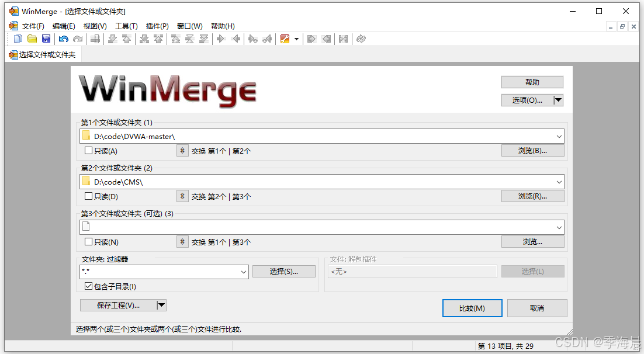Open the 编辑(E) menu
644x354 pixels.
pos(64,26)
